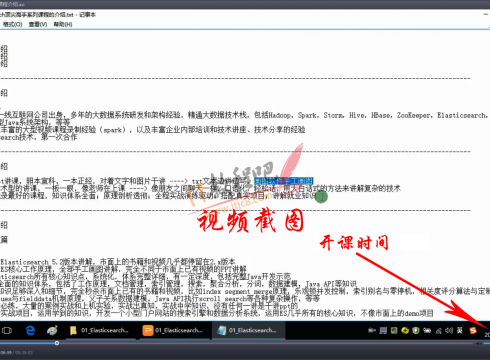Click the Notepad window title bar text

pos(48,14)
